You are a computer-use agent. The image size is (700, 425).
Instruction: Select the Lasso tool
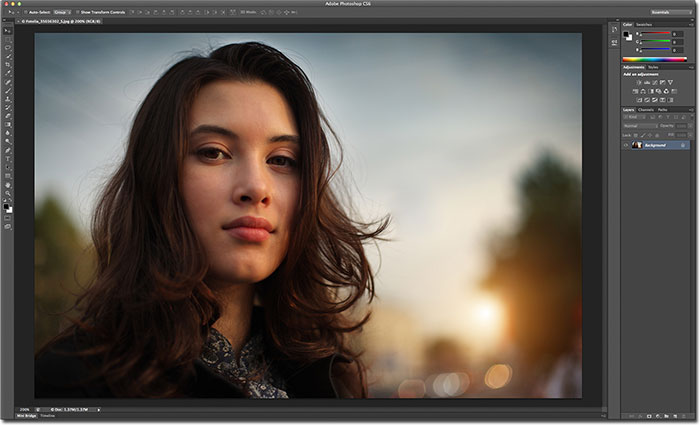pos(8,46)
